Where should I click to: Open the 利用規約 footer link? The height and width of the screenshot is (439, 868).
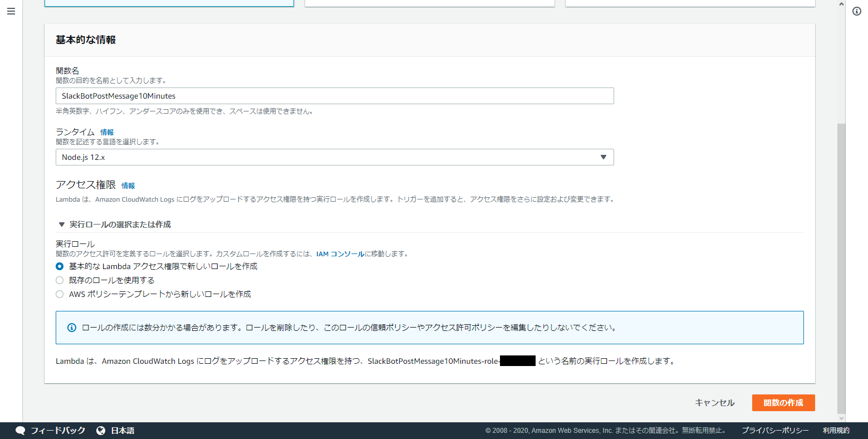(836, 431)
